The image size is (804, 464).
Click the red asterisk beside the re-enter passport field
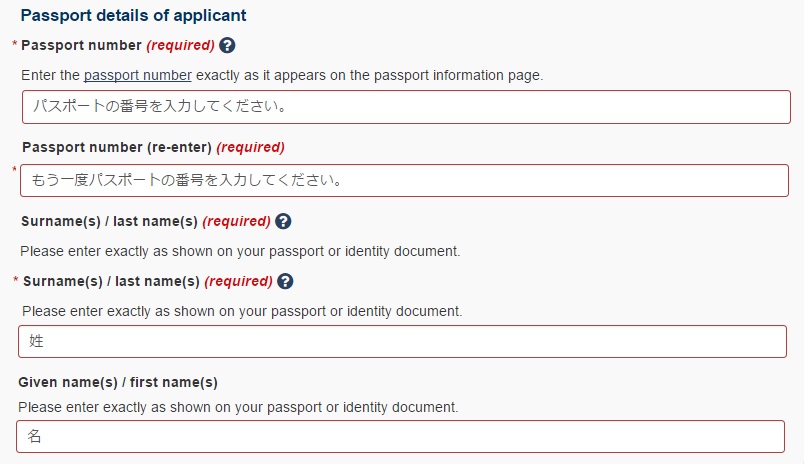14,170
